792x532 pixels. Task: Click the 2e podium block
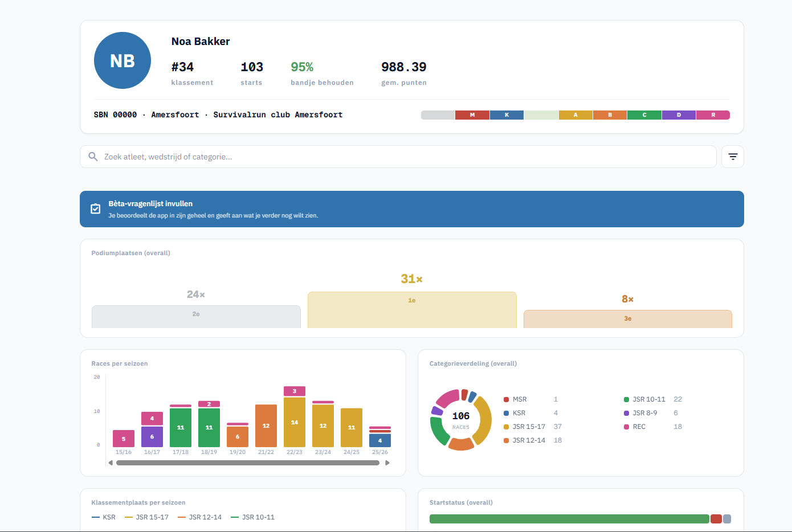[196, 317]
